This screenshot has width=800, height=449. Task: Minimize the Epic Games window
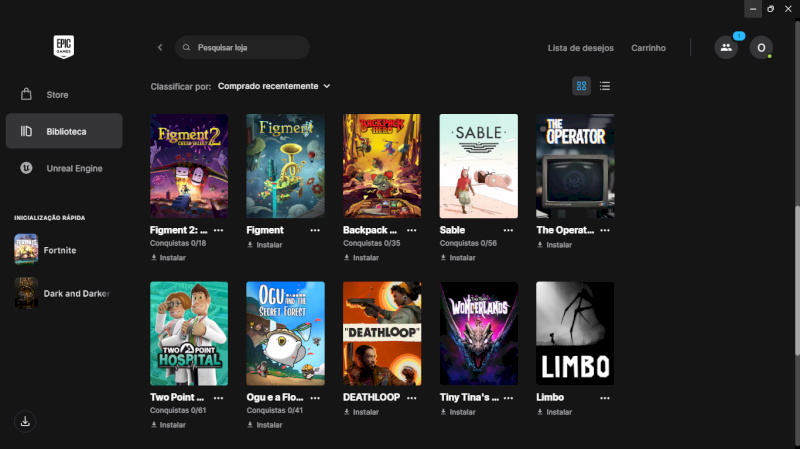[x=753, y=9]
